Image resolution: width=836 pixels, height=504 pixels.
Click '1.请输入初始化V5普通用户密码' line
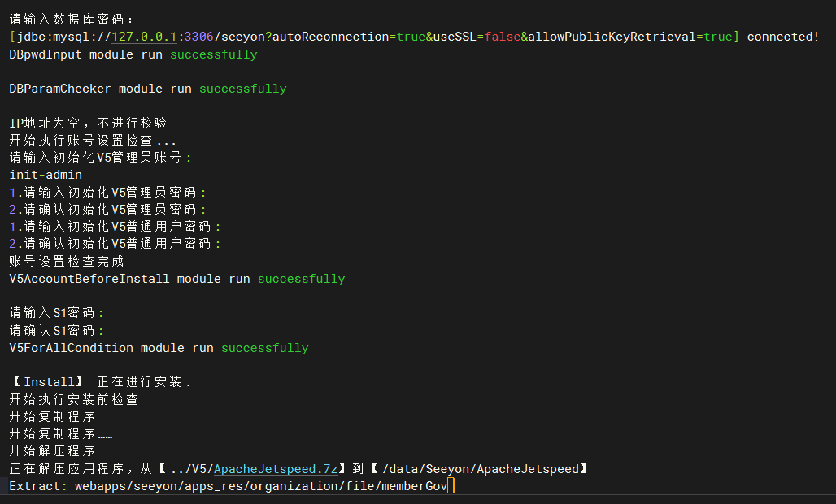(x=115, y=227)
